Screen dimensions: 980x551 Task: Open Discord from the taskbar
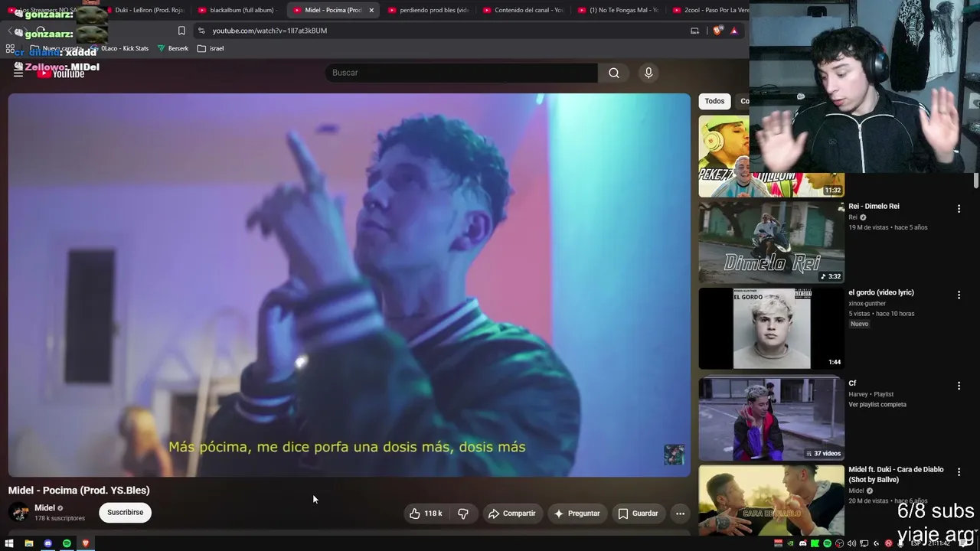tap(47, 543)
